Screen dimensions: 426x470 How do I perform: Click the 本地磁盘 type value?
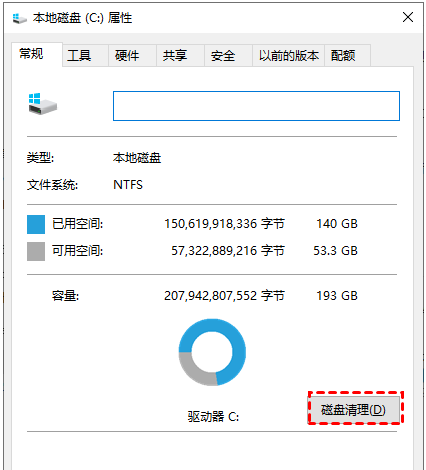coord(137,158)
